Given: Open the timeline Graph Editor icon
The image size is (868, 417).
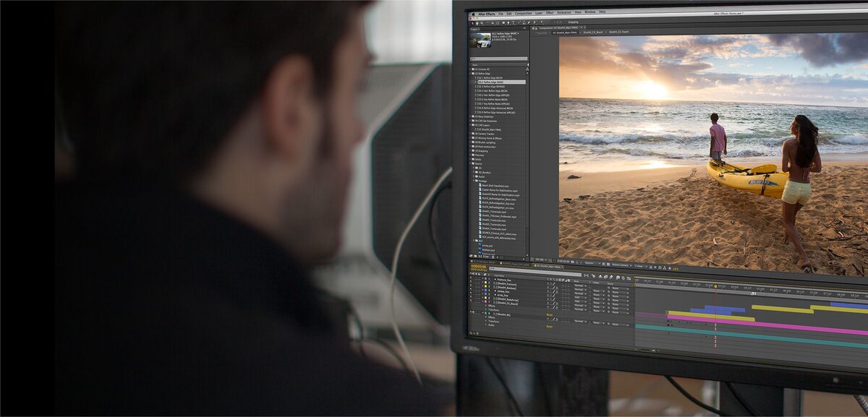Looking at the screenshot, I should pyautogui.click(x=629, y=278).
